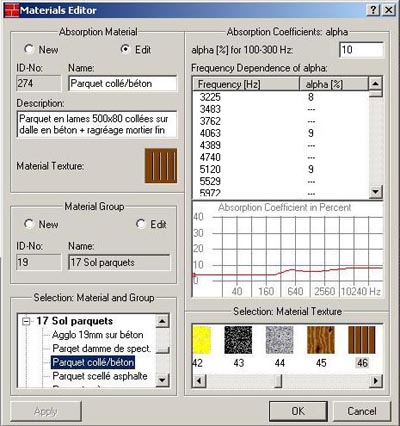This screenshot has width=400, height=426.
Task: Click frequency table scroll down arrow
Action: 376,192
